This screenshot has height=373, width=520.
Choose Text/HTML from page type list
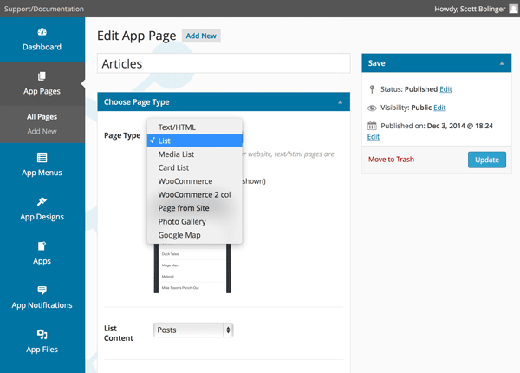(195, 127)
